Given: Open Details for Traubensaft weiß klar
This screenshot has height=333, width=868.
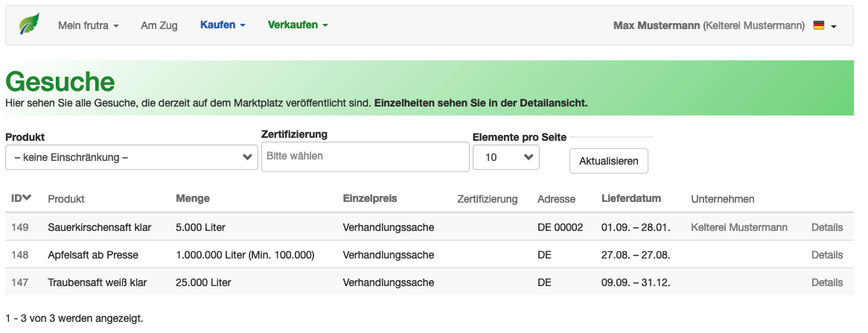Looking at the screenshot, I should tap(826, 282).
